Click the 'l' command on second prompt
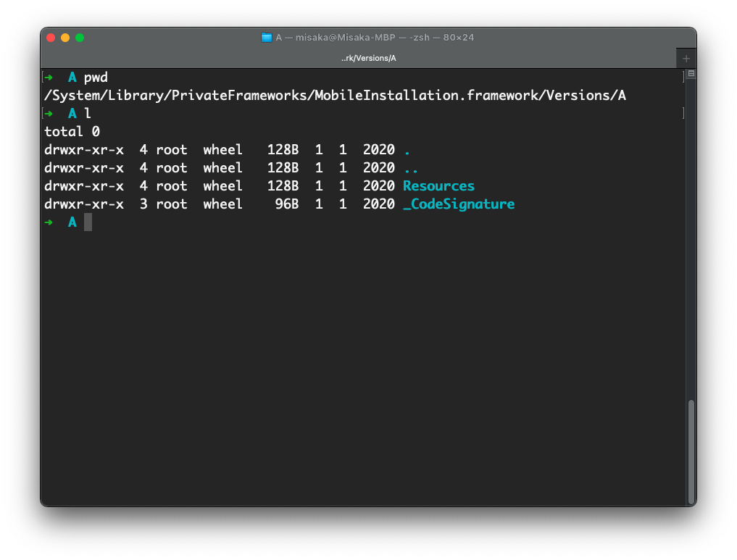This screenshot has height=560, width=737. 88,113
